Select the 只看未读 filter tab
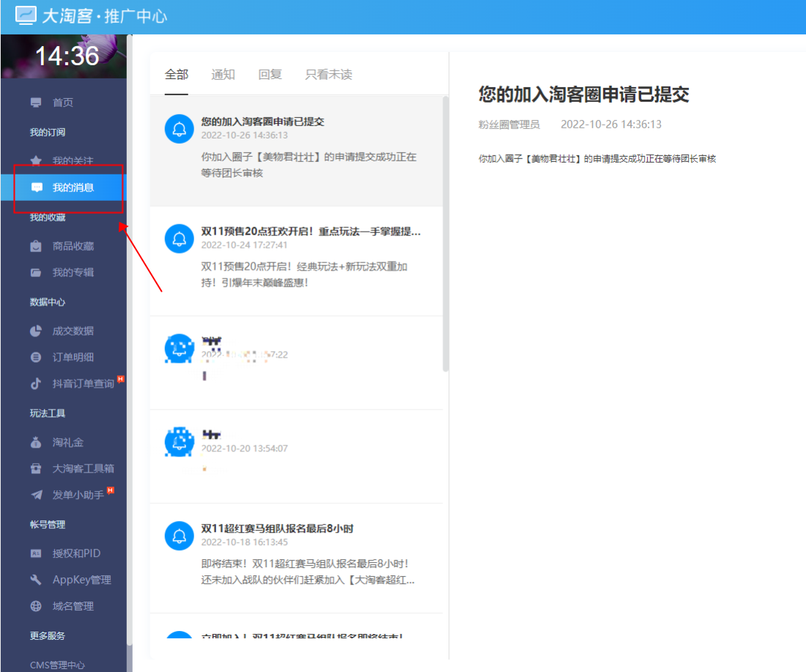Viewport: 806px width, 672px height. (328, 74)
